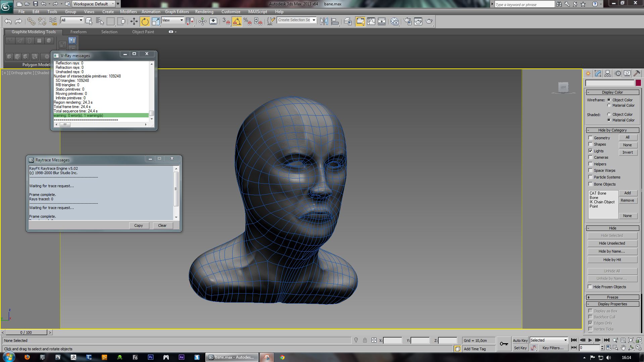Expand the Freeze rollout
This screenshot has width=644, height=362.
click(612, 297)
